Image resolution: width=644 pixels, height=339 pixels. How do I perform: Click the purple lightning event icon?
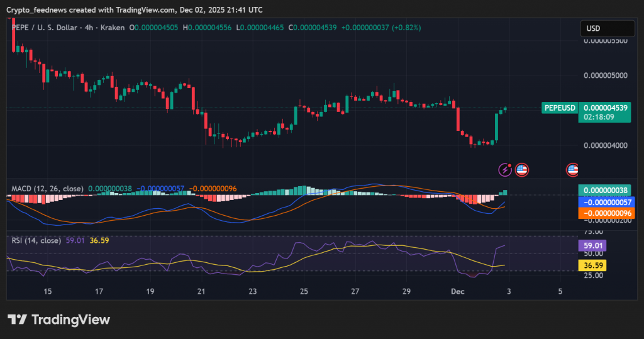pos(505,169)
